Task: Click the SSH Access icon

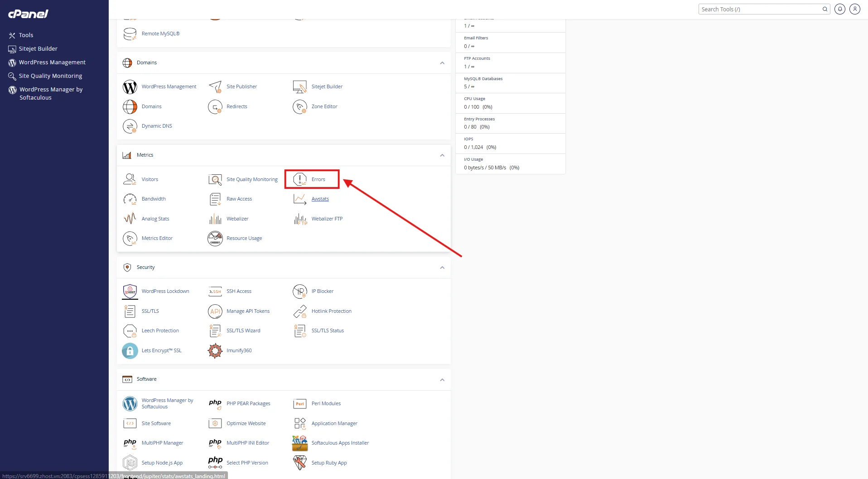Action: coord(215,291)
